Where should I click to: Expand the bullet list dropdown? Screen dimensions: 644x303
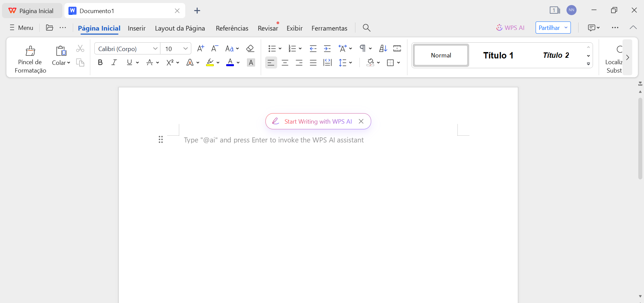(x=280, y=49)
